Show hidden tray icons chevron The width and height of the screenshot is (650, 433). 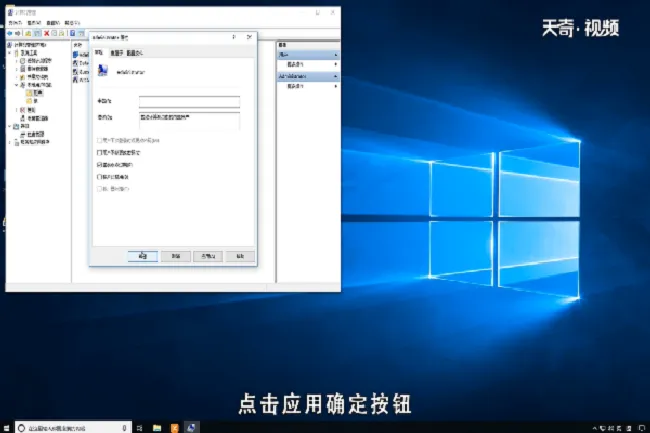pyautogui.click(x=594, y=428)
